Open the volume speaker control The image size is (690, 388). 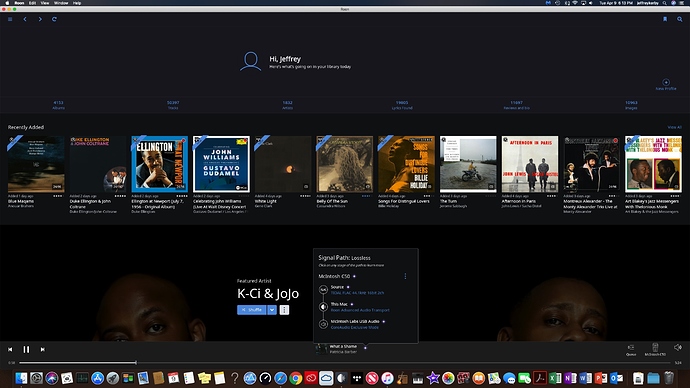678,348
